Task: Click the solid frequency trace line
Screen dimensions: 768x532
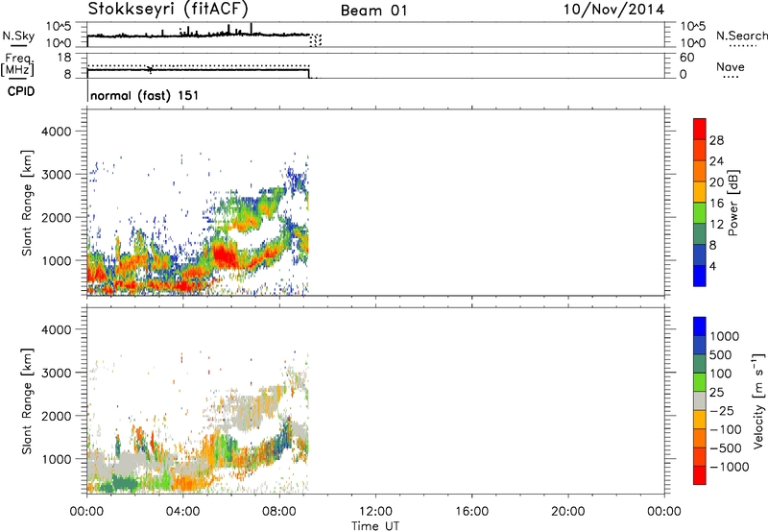Action: (x=199, y=69)
